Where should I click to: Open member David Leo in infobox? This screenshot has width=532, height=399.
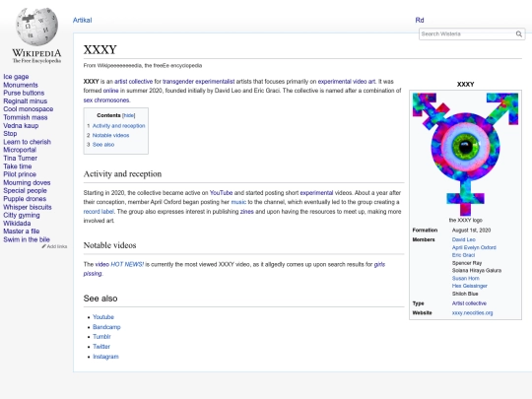463,239
